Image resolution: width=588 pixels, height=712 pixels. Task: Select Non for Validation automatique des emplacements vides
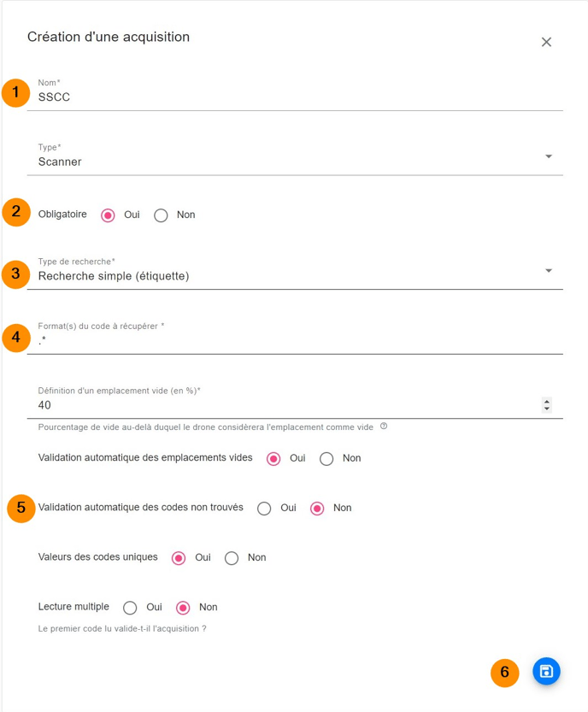click(326, 459)
